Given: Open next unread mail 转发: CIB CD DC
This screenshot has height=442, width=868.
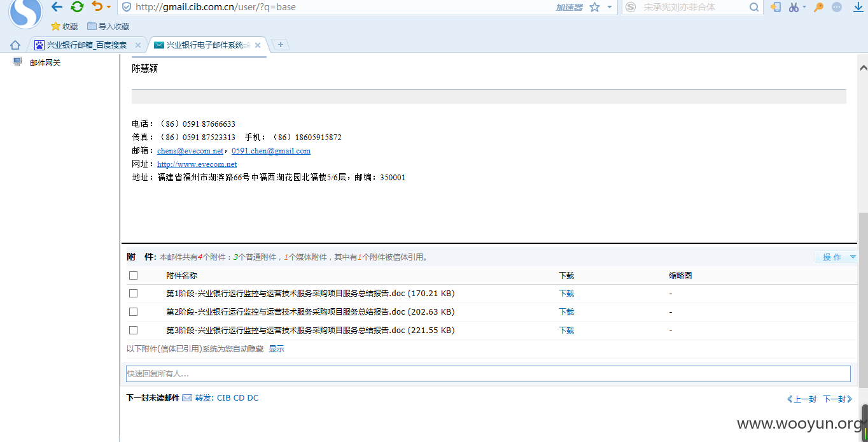Looking at the screenshot, I should [x=227, y=398].
